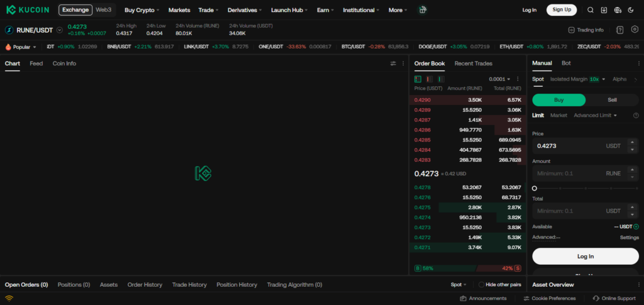Show sell orders only view
Screen dimensions: 644x305
click(x=430, y=79)
